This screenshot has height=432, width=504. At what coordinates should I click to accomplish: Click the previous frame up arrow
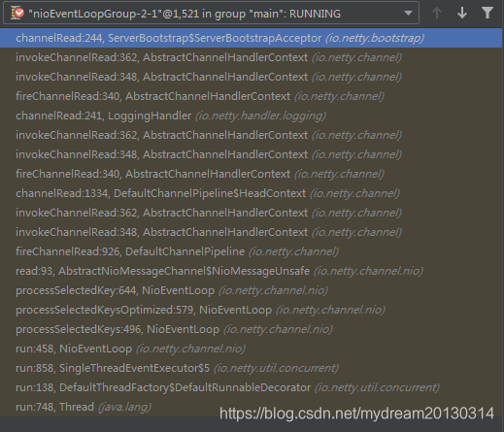437,13
